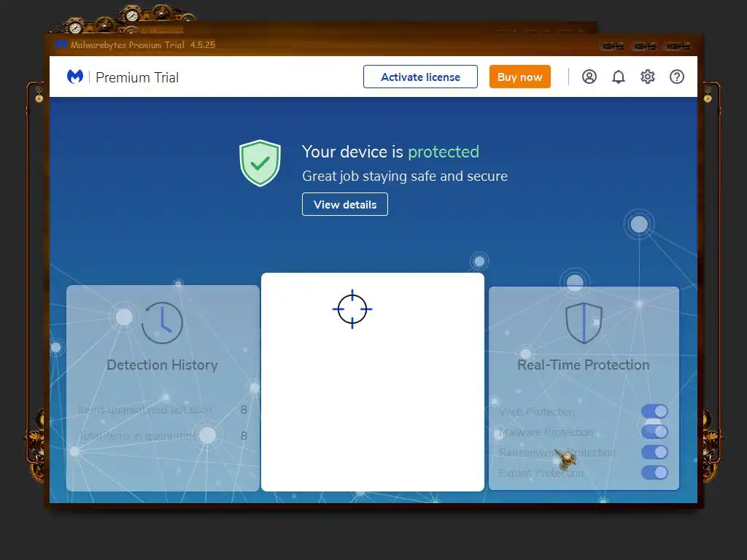Open notifications bell icon

click(x=619, y=77)
